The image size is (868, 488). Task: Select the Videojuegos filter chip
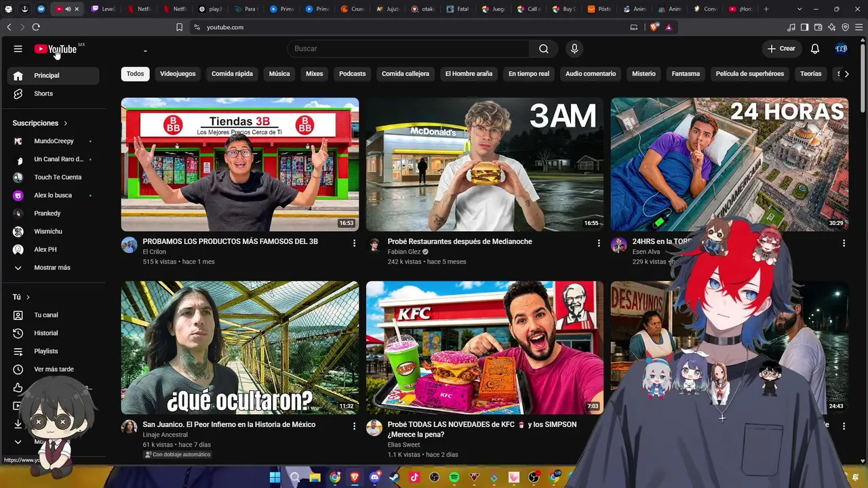pos(178,74)
